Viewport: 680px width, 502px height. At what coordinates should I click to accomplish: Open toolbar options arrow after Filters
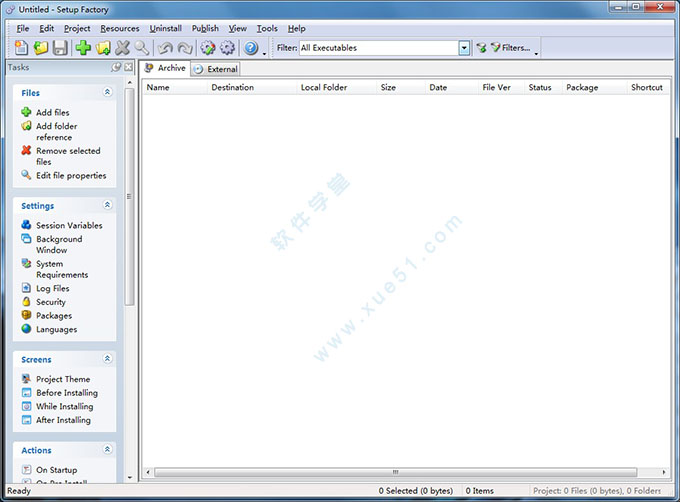tap(536, 53)
